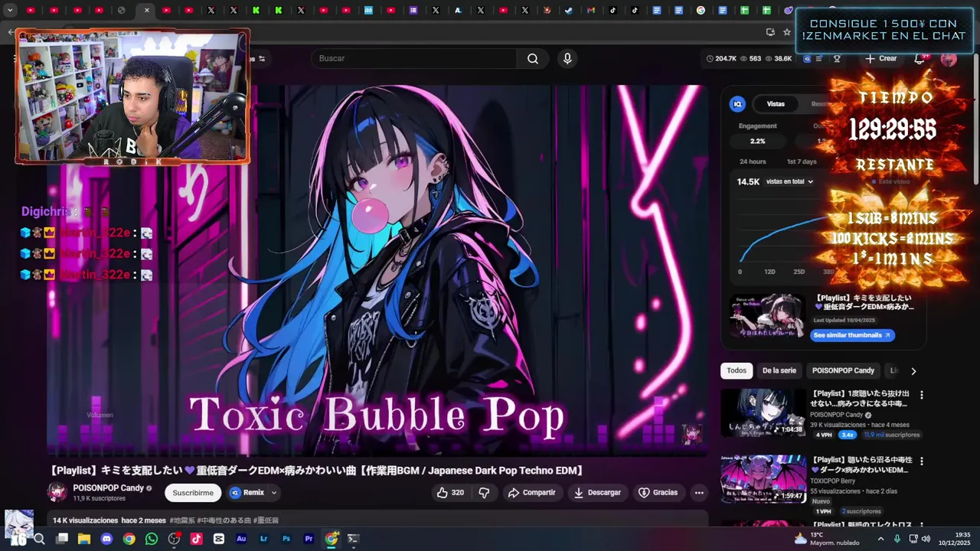Open Task View from the taskbar
This screenshot has width=980, height=551.
(x=62, y=539)
